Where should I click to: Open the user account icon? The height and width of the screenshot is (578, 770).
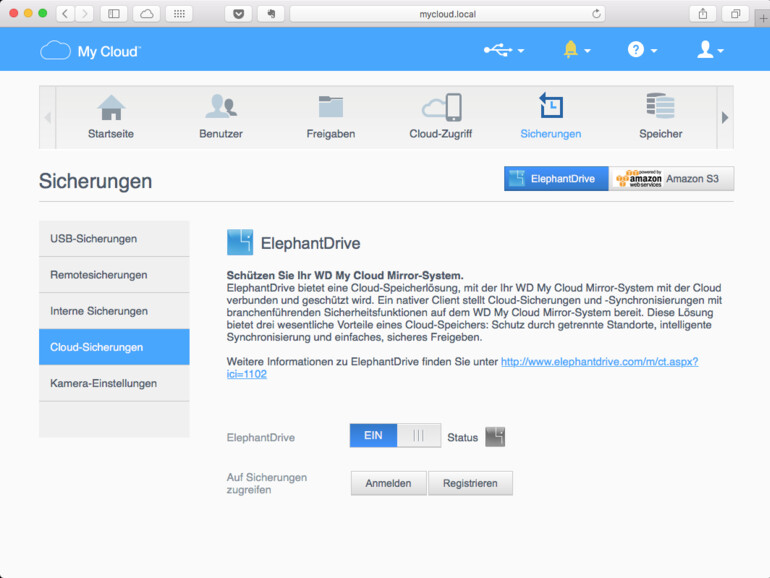[x=705, y=50]
